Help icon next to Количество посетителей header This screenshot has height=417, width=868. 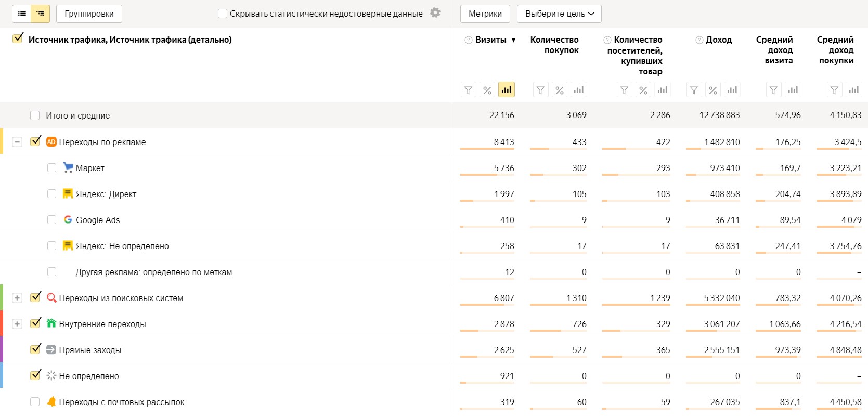607,40
